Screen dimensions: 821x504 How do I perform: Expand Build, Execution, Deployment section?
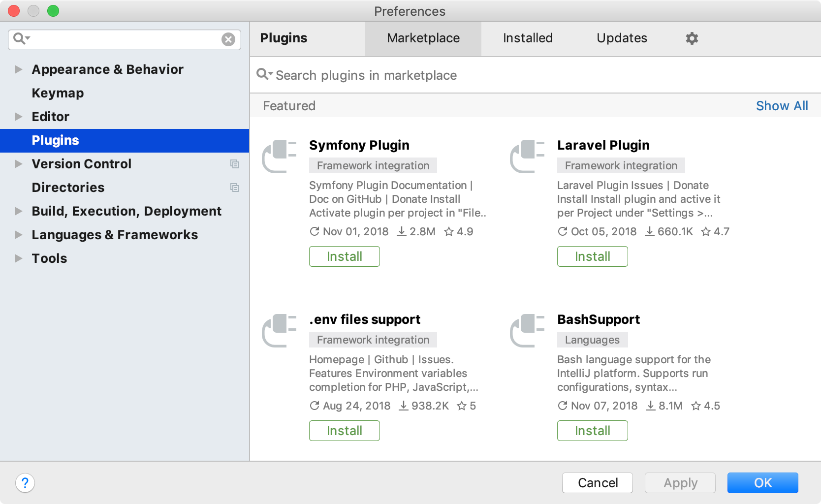tap(19, 211)
